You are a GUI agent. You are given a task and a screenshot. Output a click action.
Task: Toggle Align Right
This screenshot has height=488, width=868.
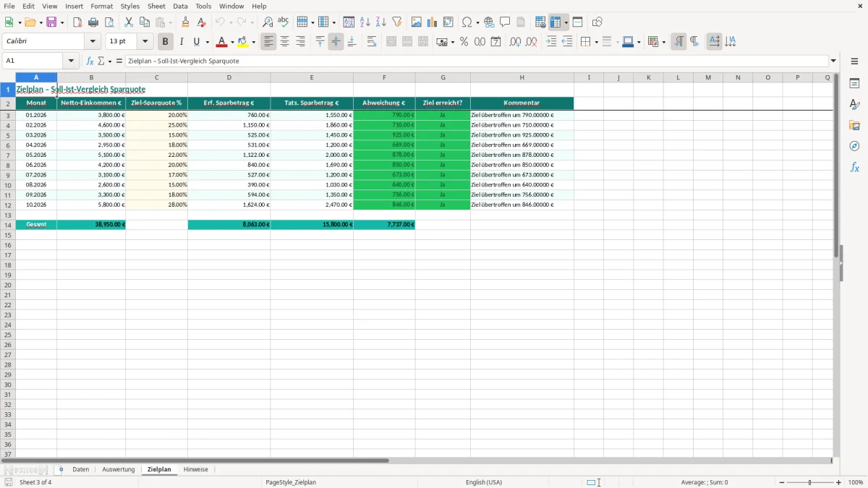pos(300,42)
